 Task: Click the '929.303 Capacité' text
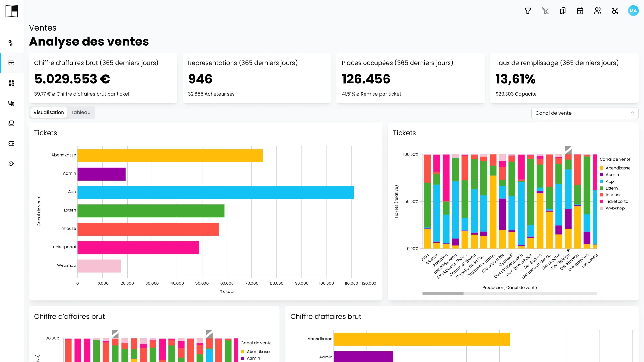[516, 94]
